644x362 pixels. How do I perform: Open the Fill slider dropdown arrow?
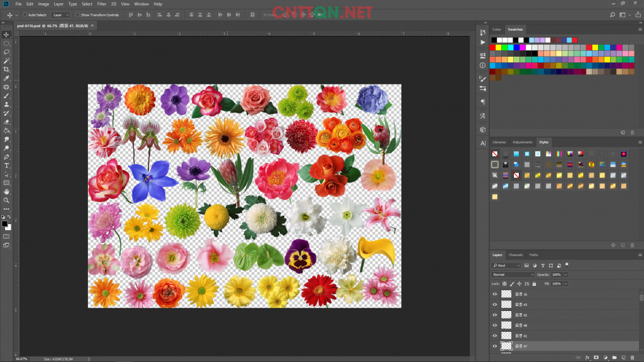pyautogui.click(x=565, y=284)
